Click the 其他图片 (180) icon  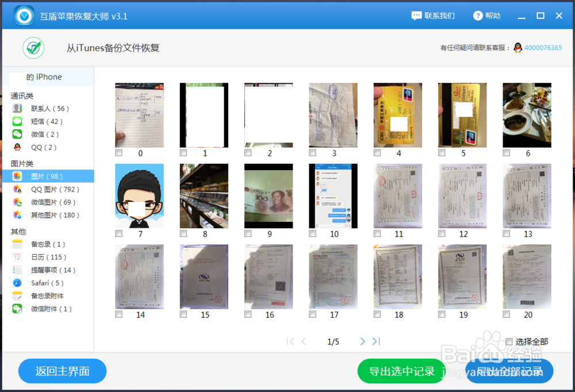tap(17, 215)
